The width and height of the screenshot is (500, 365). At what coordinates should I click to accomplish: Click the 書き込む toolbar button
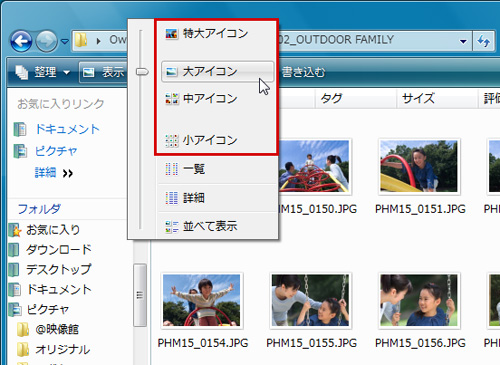pos(303,72)
